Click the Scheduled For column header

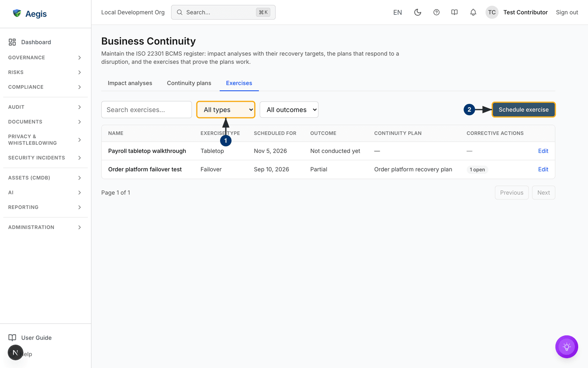click(x=275, y=133)
